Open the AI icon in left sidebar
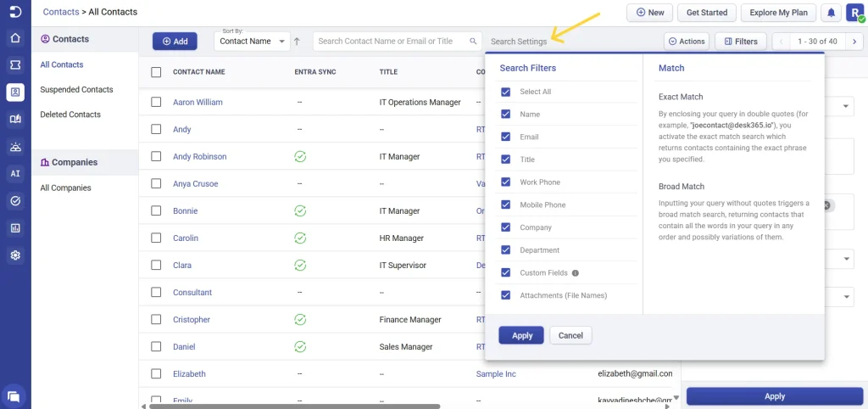 15,173
